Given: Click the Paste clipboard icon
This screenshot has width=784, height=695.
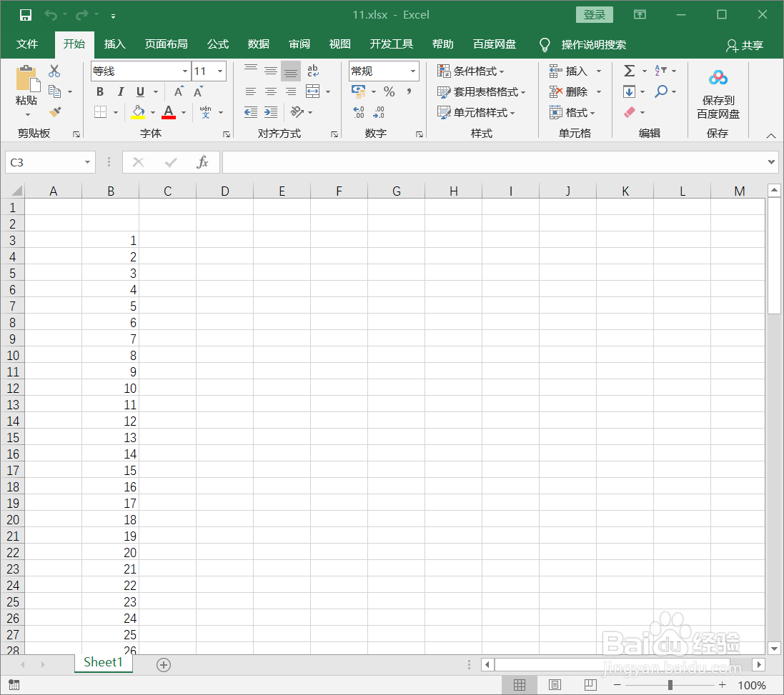Looking at the screenshot, I should pos(27,79).
